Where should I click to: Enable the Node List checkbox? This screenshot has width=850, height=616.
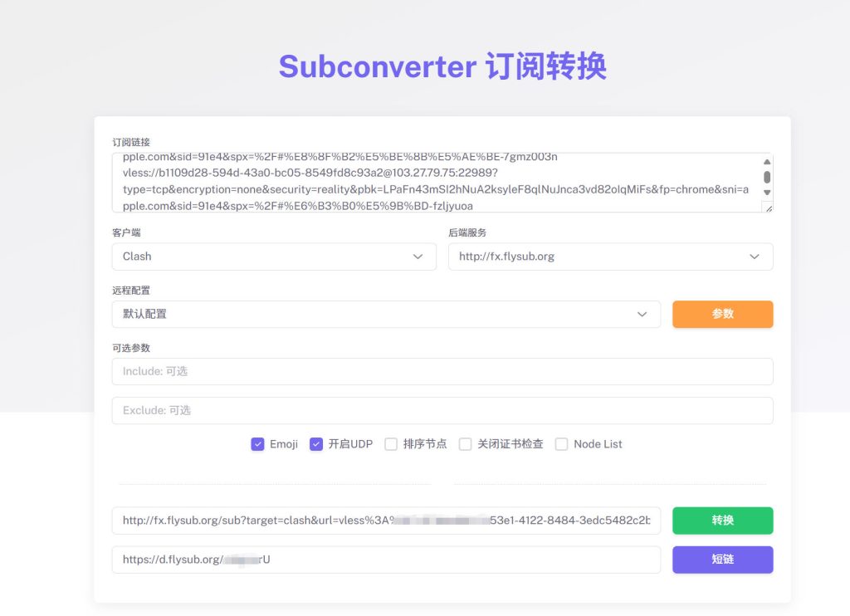point(561,444)
